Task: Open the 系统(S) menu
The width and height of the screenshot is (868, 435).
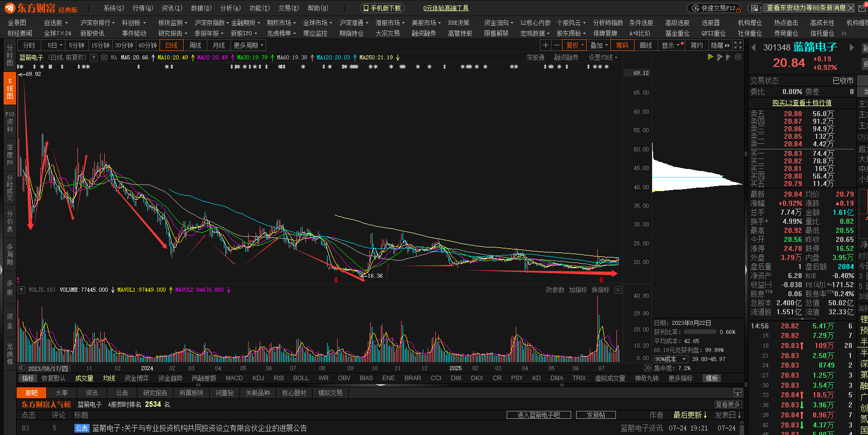Action: 113,8
